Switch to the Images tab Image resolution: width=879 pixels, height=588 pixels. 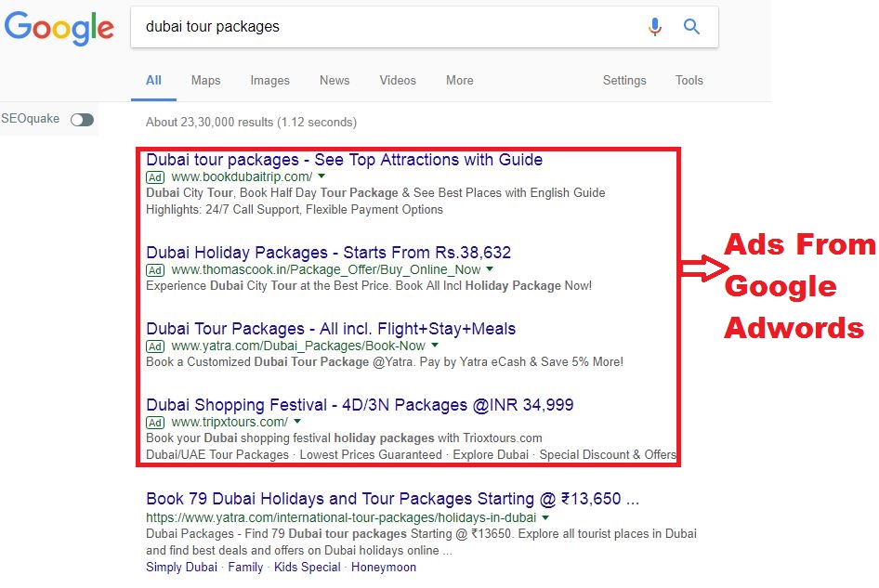click(269, 80)
